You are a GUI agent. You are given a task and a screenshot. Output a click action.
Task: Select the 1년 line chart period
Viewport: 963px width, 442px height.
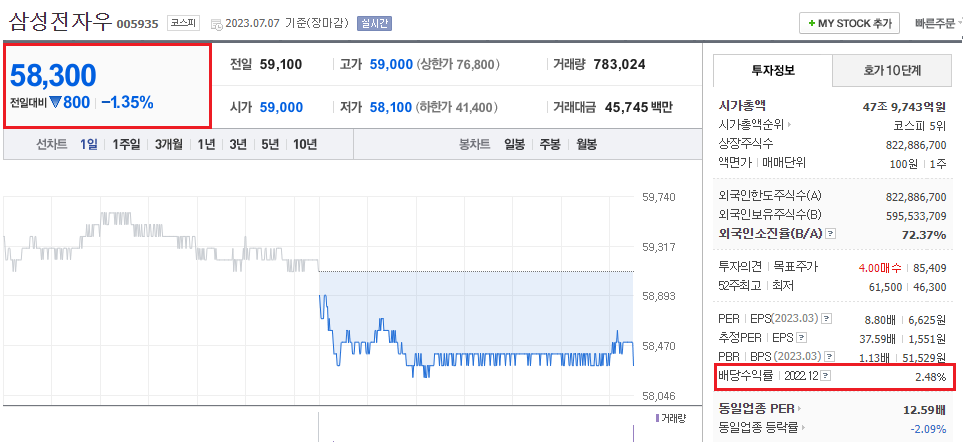coord(206,145)
